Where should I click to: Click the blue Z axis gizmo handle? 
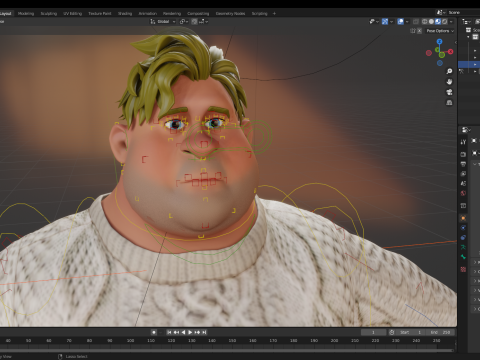click(x=439, y=41)
